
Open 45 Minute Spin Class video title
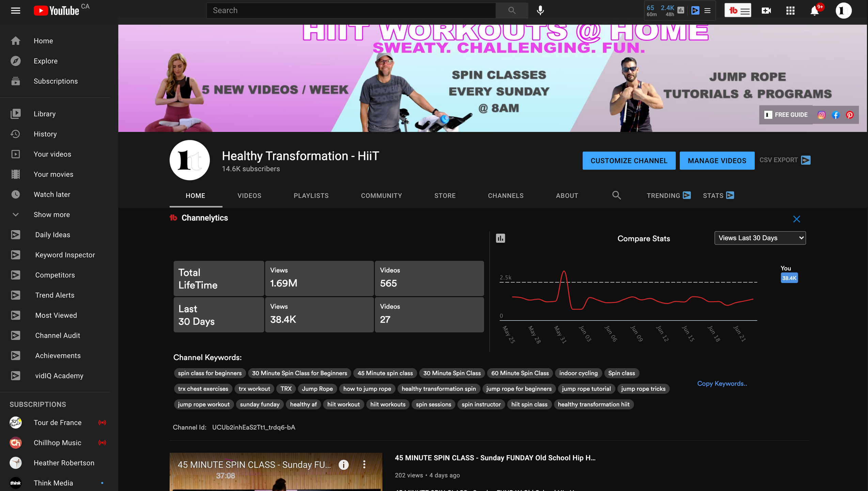coord(495,458)
